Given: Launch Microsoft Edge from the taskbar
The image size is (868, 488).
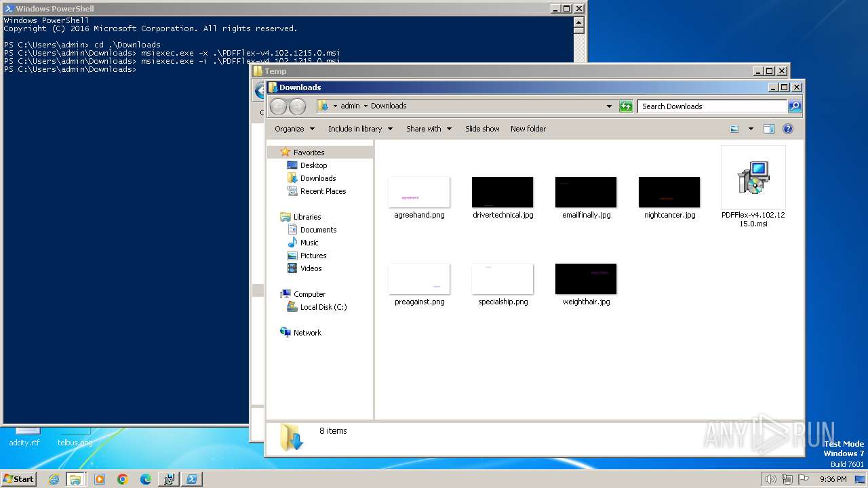Looking at the screenshot, I should 146,479.
